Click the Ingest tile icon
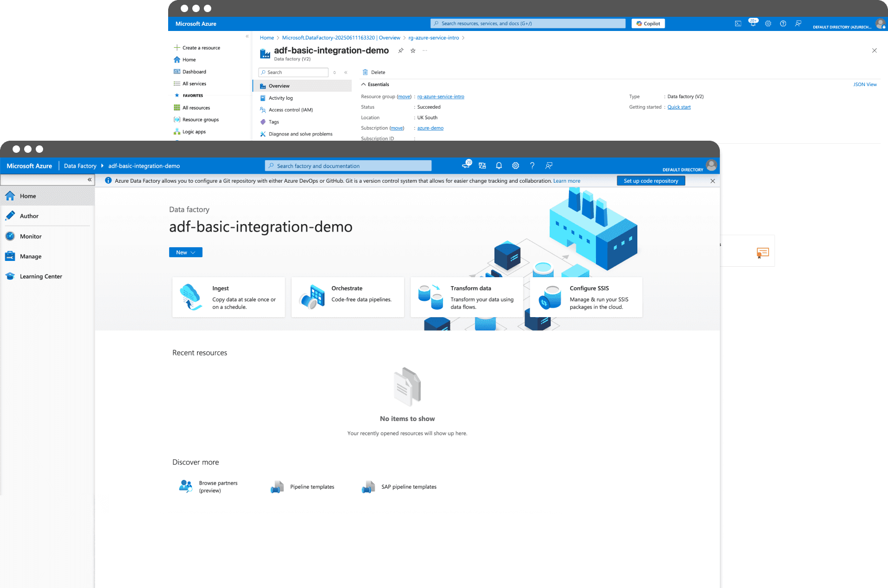888x588 pixels. (x=191, y=297)
